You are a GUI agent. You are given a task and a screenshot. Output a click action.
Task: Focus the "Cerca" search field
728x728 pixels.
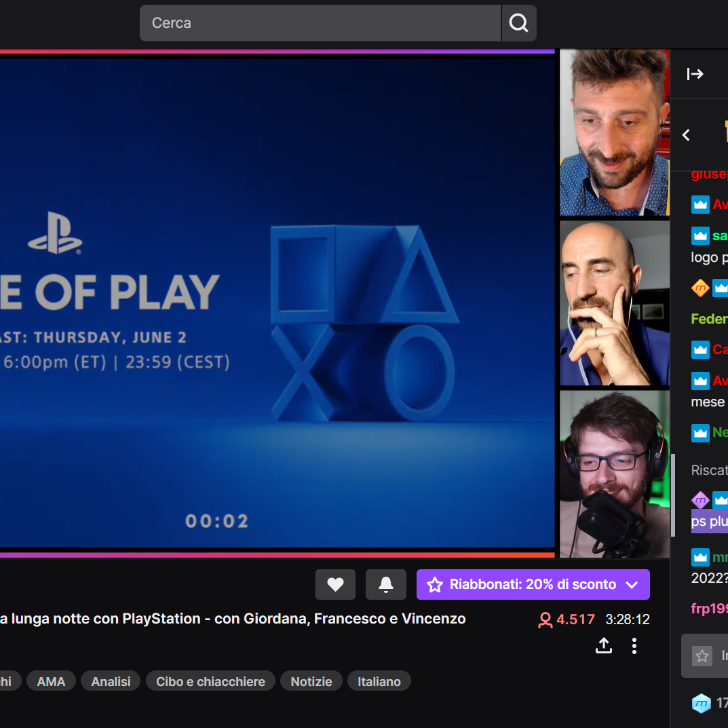[x=320, y=23]
